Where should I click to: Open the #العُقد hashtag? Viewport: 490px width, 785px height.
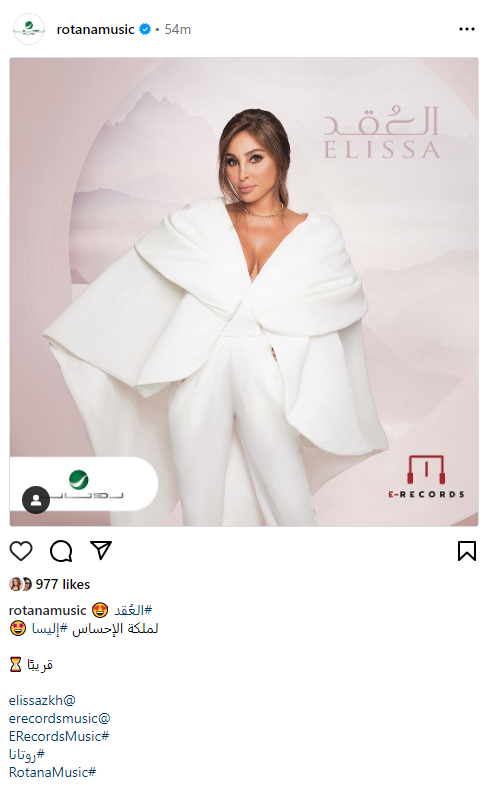click(133, 610)
